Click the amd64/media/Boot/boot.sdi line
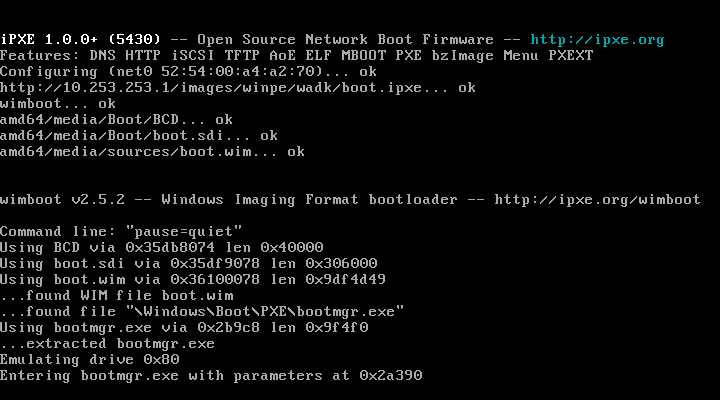Image resolution: width=720 pixels, height=400 pixels. pos(138,136)
